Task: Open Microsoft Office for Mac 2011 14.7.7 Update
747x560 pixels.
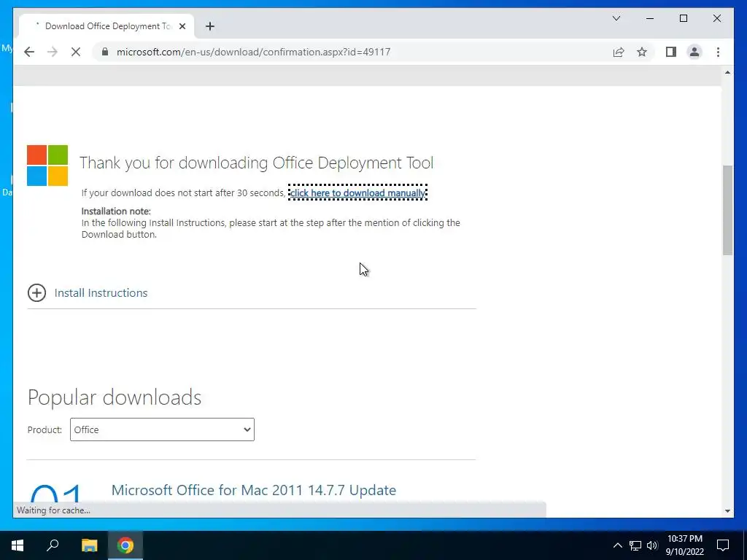Action: 253,490
